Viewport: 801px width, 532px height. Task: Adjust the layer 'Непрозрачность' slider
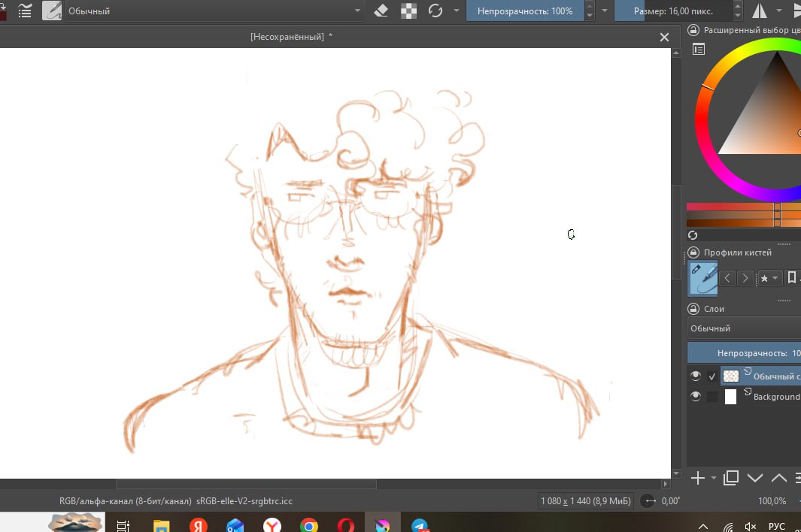(x=744, y=353)
